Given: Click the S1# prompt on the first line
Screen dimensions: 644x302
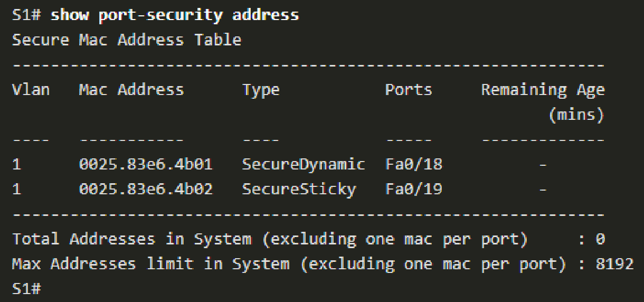Looking at the screenshot, I should click(x=26, y=15).
